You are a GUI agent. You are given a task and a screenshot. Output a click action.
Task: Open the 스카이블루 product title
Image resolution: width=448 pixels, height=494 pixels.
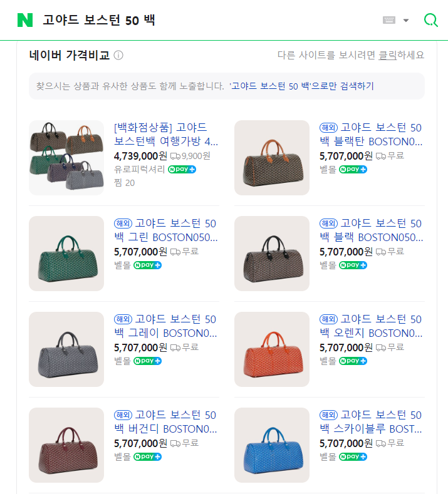point(370,422)
